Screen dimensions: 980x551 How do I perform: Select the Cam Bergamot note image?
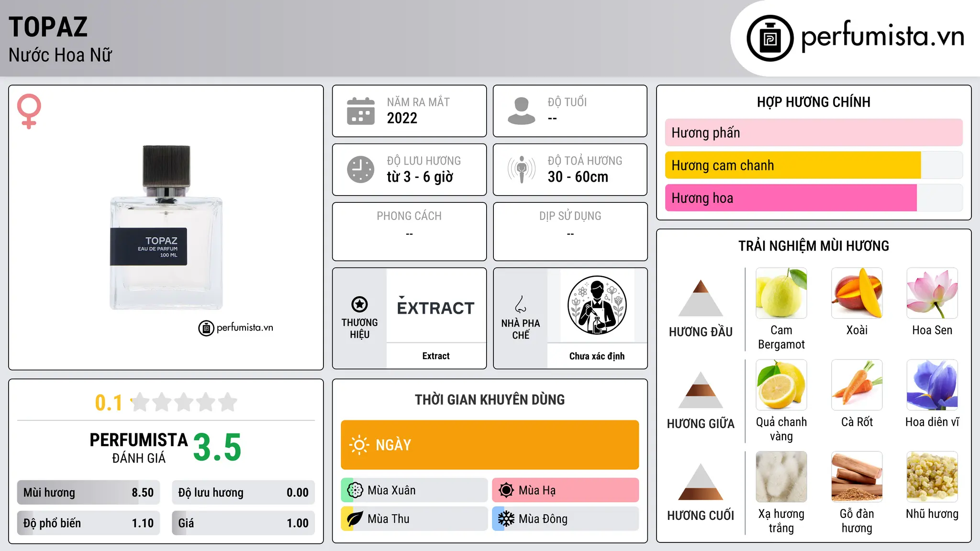[781, 293]
